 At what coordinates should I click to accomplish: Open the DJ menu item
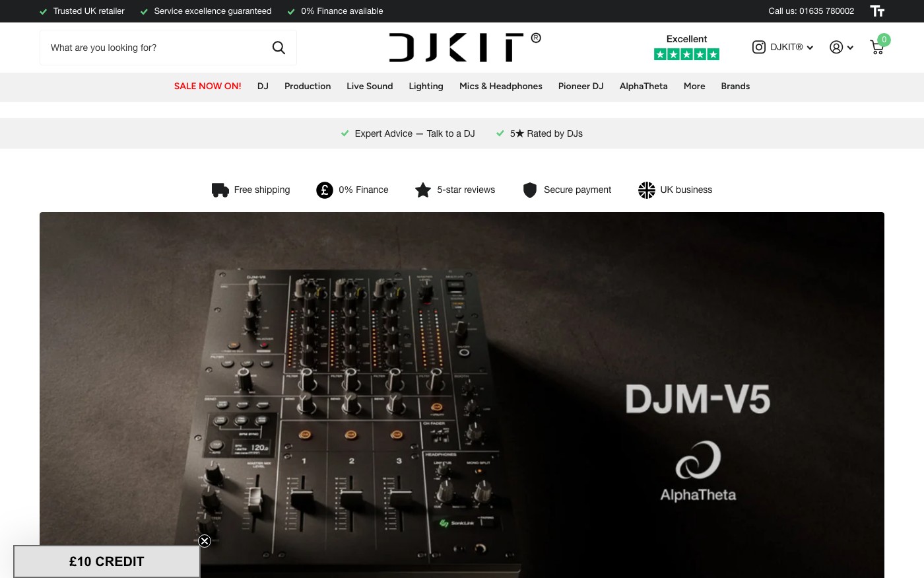(x=263, y=86)
